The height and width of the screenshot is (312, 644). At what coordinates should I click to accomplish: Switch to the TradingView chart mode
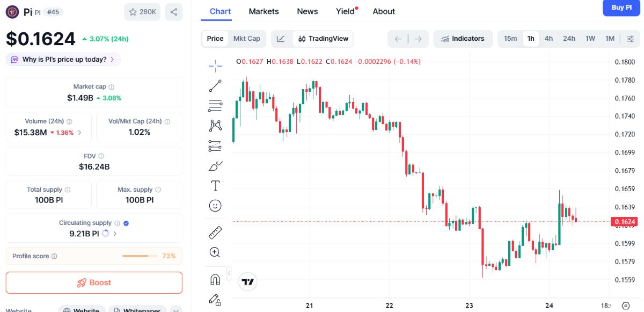pyautogui.click(x=323, y=39)
